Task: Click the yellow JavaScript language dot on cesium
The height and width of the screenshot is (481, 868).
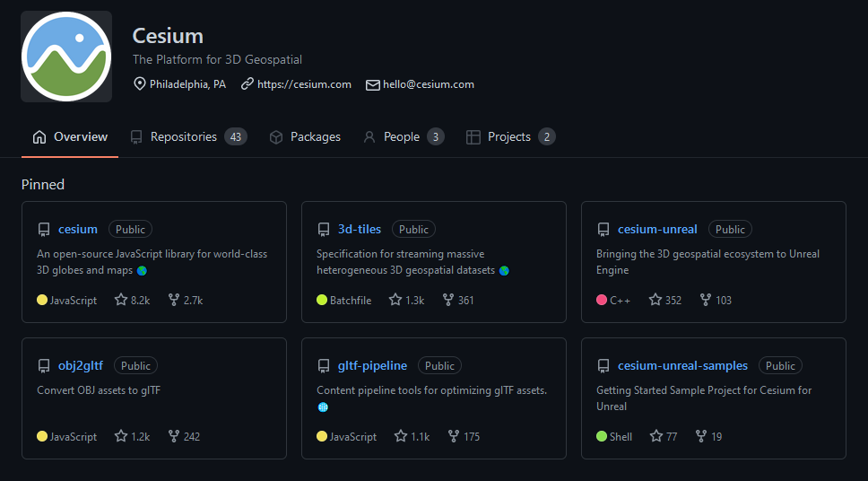Action: [42, 300]
